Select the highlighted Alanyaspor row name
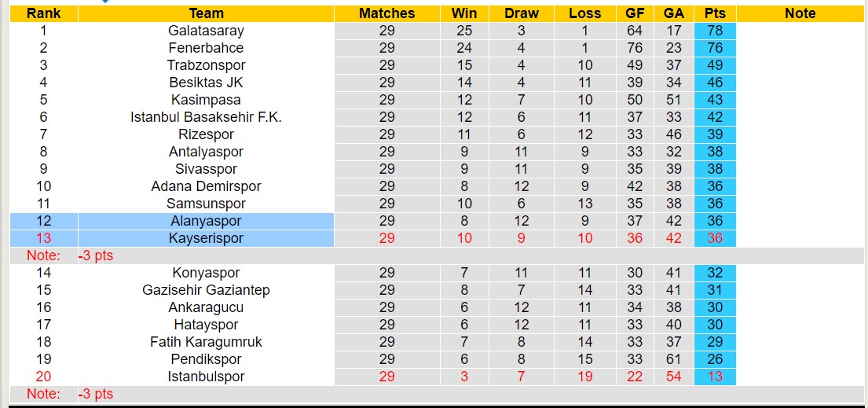The image size is (868, 408). [x=206, y=221]
